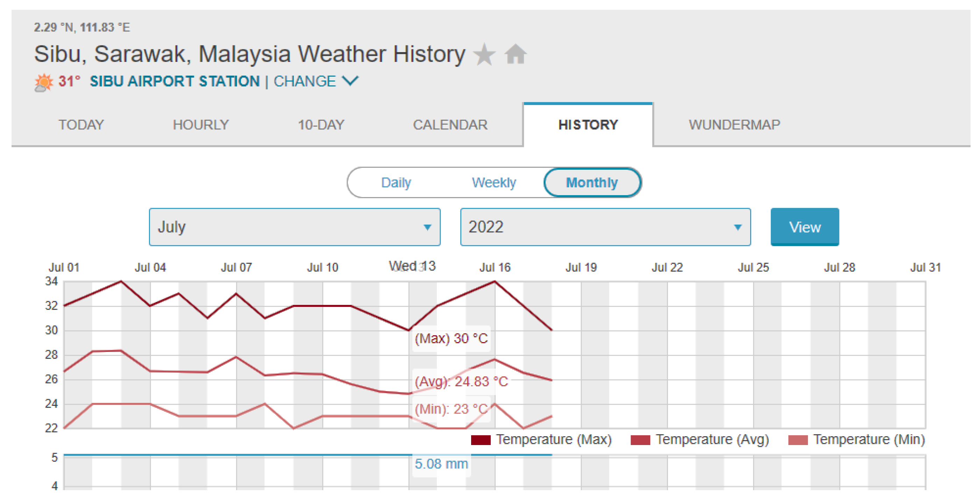The height and width of the screenshot is (501, 980).
Task: Open the TODAY tab
Action: coord(81,125)
